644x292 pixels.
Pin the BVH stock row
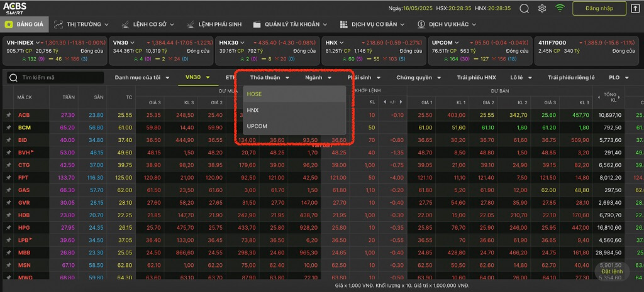coord(8,153)
